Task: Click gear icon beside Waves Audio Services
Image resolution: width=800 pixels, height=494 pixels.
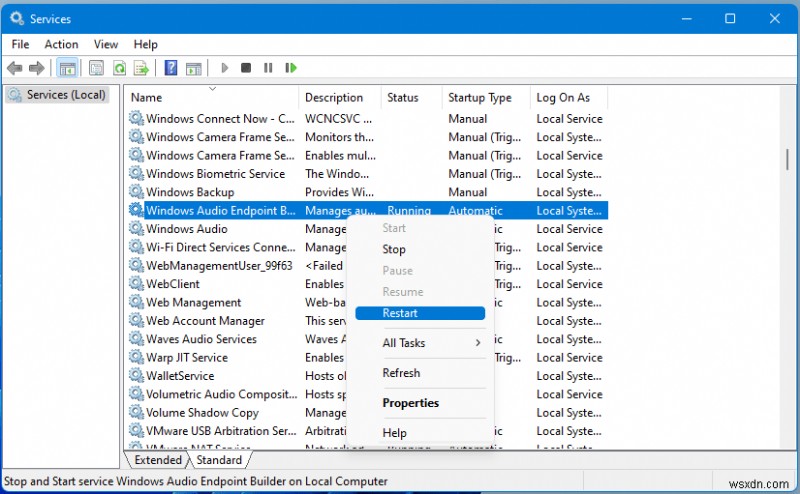Action: coord(136,339)
